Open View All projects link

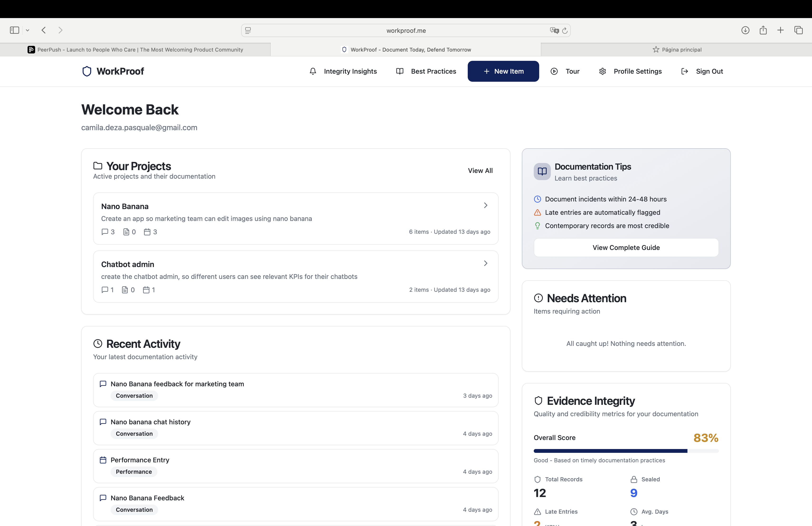click(480, 170)
